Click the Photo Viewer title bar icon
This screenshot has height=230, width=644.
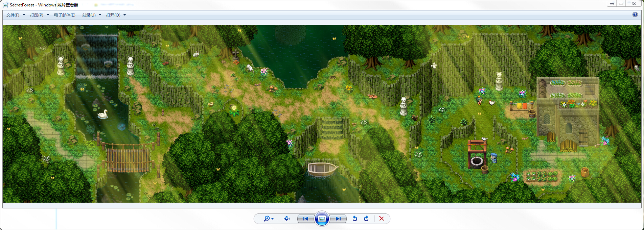[x=5, y=5]
